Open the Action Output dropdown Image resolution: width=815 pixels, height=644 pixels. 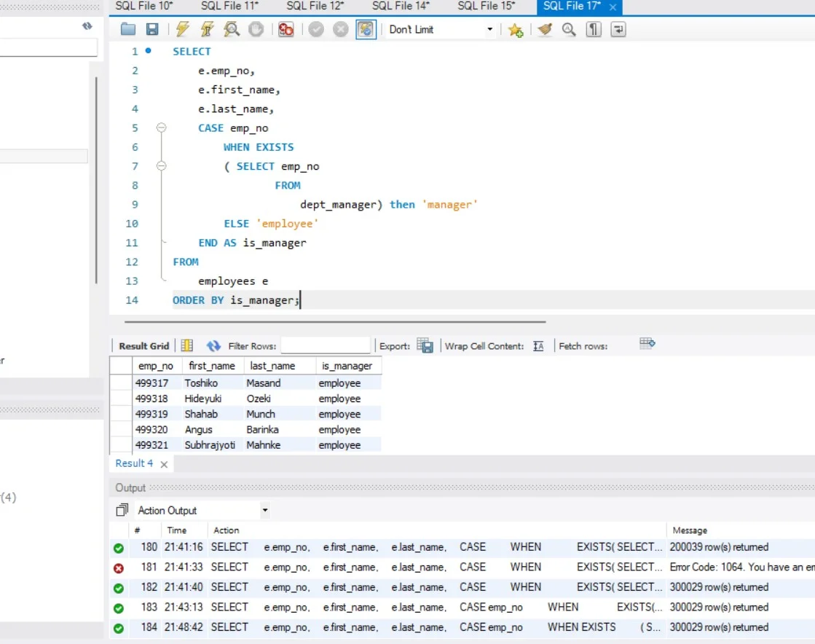coord(264,511)
